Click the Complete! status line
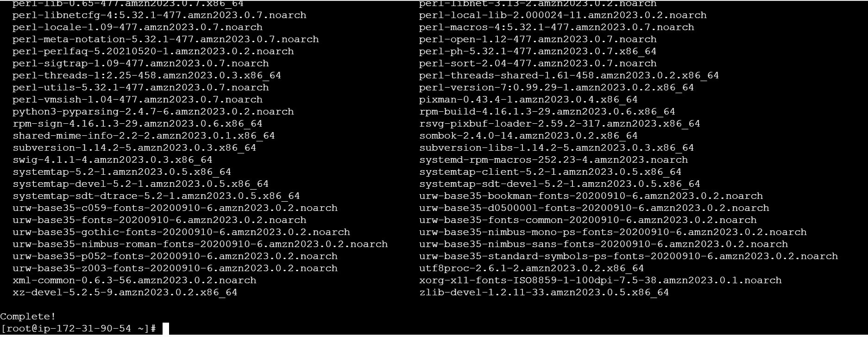Image resolution: width=868 pixels, height=337 pixels. [28, 317]
